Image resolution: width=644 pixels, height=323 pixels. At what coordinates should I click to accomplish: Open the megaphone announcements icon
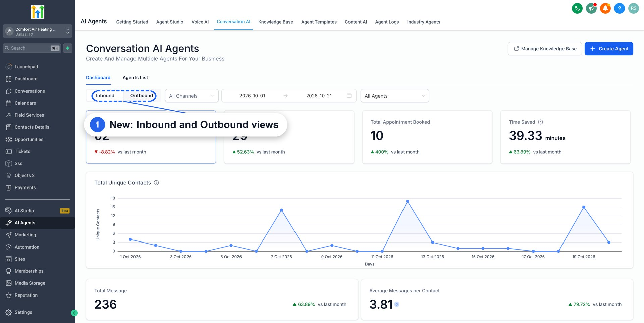pos(591,8)
